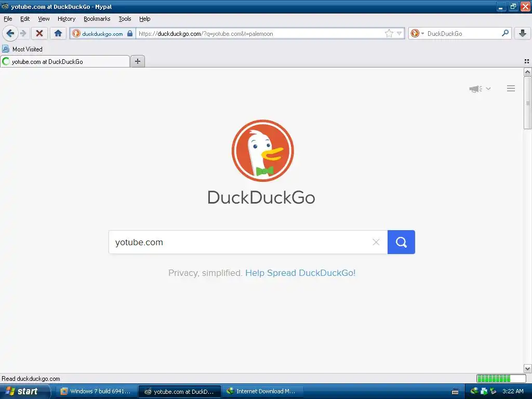Viewport: 532px width, 399px height.
Task: Open the home page icon
Action: tap(58, 33)
